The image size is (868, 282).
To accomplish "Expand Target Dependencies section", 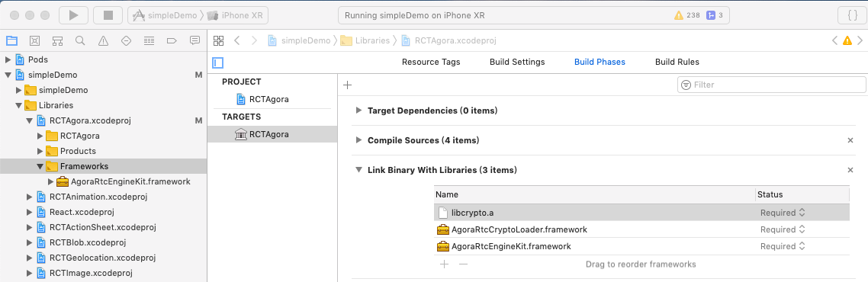I will coord(358,111).
